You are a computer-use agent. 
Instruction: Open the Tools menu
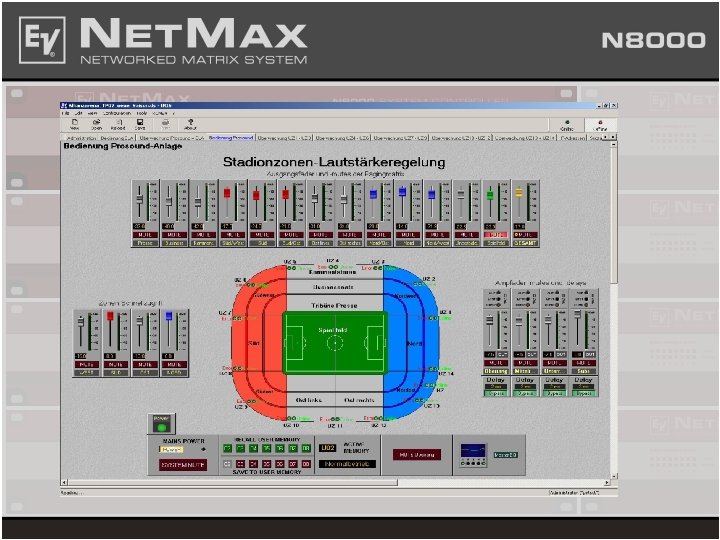coord(141,113)
